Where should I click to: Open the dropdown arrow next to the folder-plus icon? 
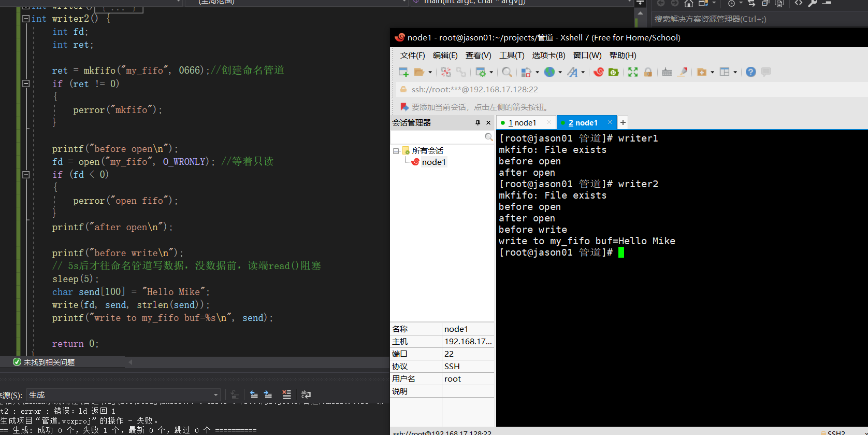(x=713, y=72)
